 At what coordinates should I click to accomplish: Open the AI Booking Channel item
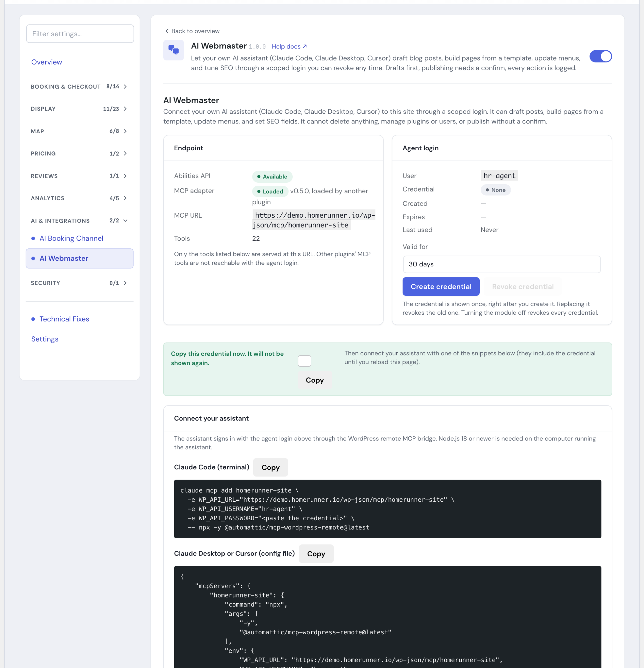[71, 238]
